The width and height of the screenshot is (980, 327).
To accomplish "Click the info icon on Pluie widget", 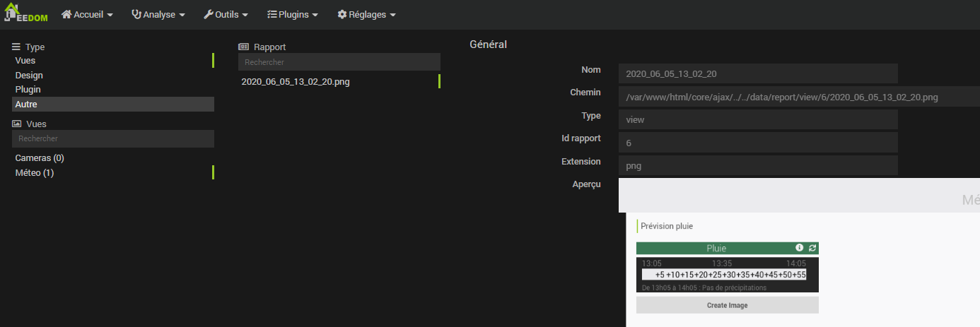I will click(800, 248).
